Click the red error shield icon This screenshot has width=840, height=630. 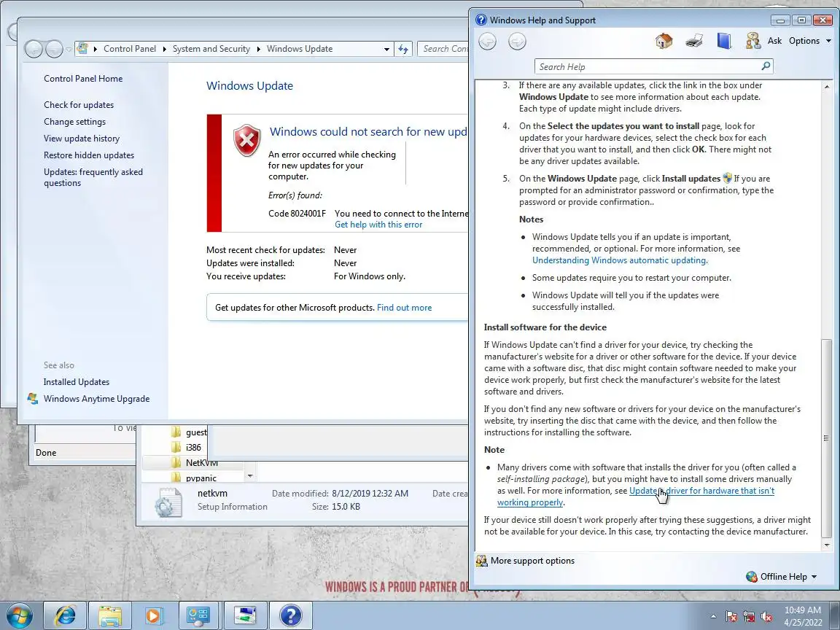tap(247, 140)
